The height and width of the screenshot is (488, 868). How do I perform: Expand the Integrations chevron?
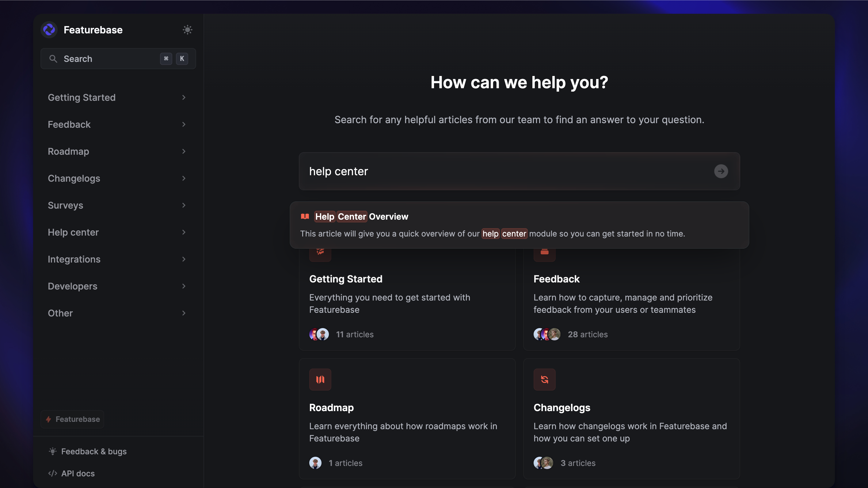coord(184,259)
